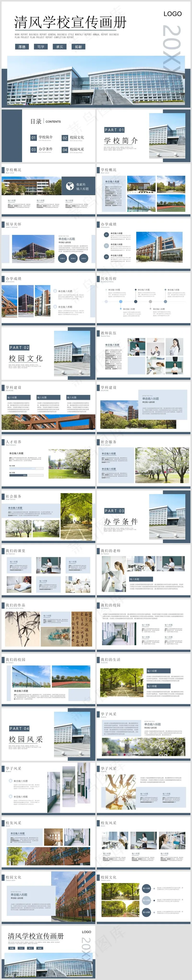Select the 求实 tag on top cover
This screenshot has height=980, width=192.
[60, 47]
